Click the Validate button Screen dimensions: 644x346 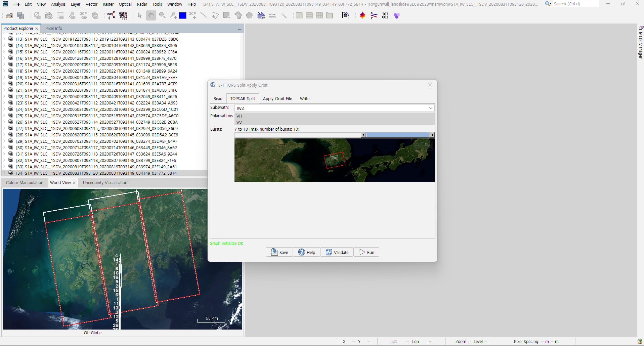pos(337,252)
